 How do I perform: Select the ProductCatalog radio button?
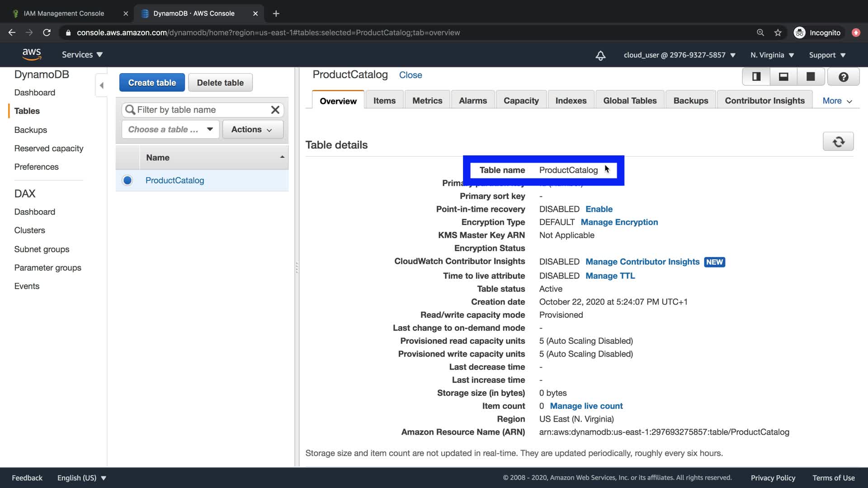127,181
